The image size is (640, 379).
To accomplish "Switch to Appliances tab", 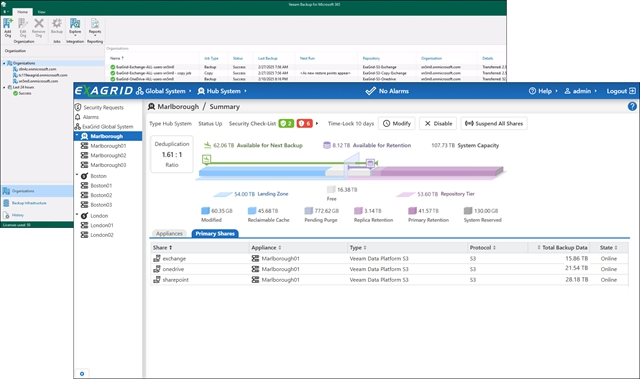I will click(169, 233).
